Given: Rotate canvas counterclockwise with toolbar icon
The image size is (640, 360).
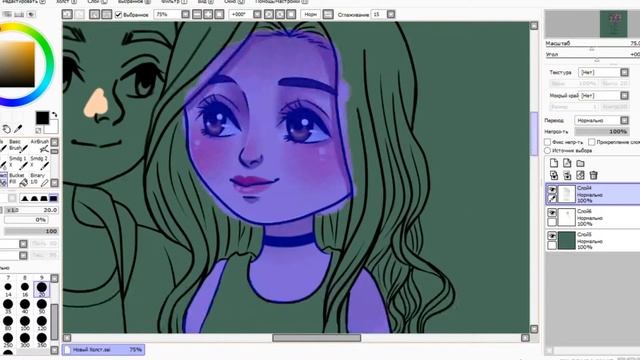Looking at the screenshot, I should coord(269,14).
